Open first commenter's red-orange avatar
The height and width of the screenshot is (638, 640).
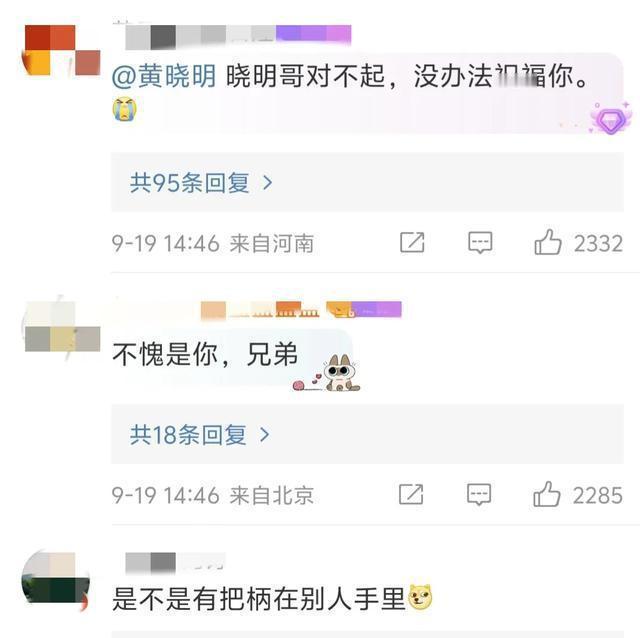(61, 50)
